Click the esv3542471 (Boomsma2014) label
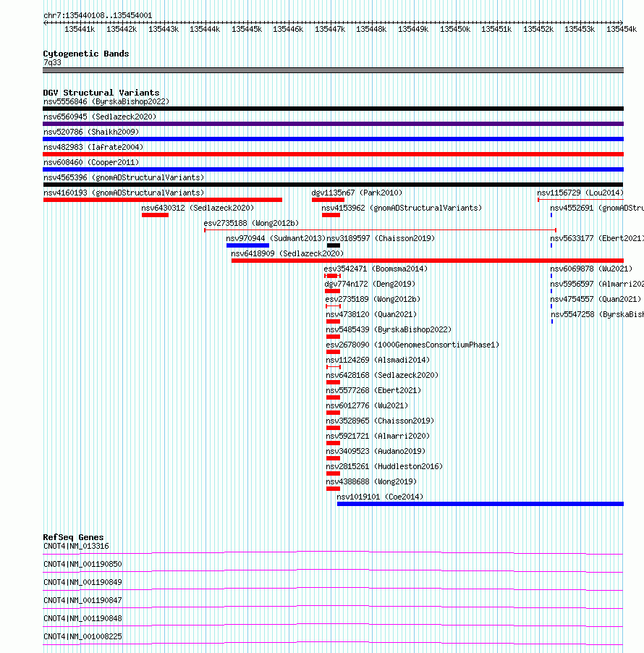The width and height of the screenshot is (644, 653). coord(376,269)
